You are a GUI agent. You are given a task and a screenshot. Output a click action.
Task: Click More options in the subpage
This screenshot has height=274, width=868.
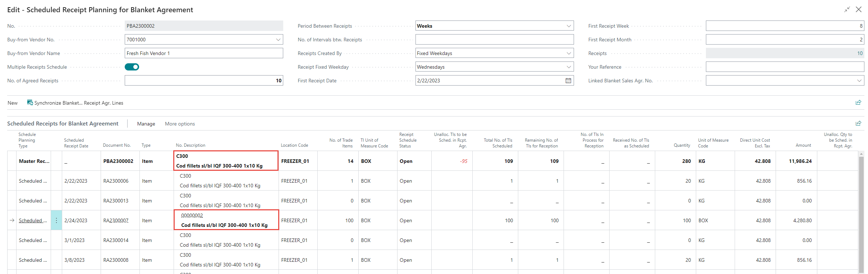tap(180, 124)
